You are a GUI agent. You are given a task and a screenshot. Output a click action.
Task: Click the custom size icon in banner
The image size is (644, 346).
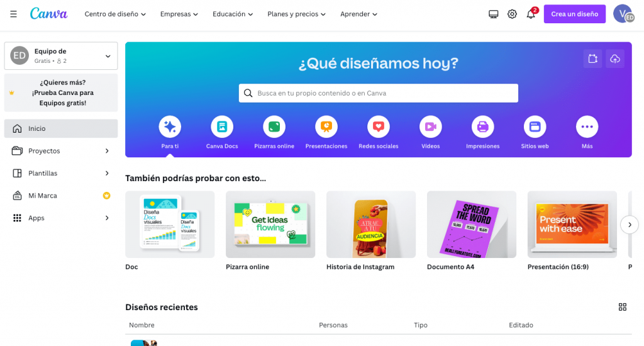592,59
